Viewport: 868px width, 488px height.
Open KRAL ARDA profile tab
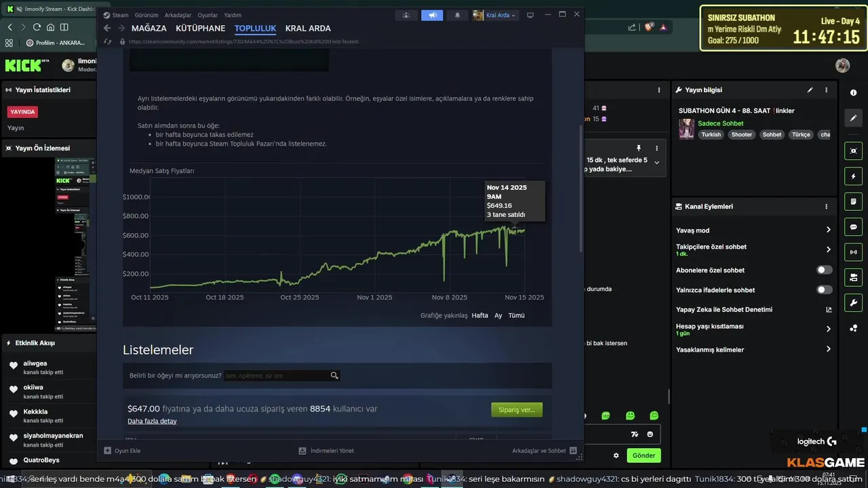click(309, 28)
